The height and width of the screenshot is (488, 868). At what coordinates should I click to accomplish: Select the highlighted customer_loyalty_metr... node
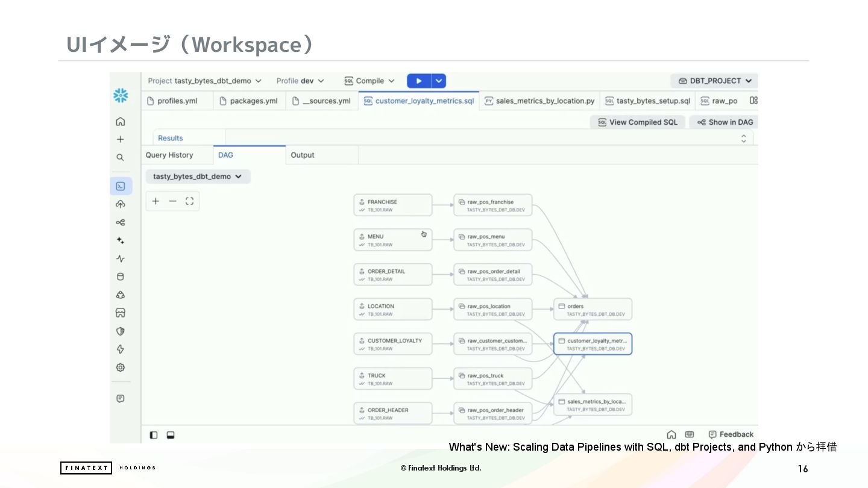tap(593, 344)
